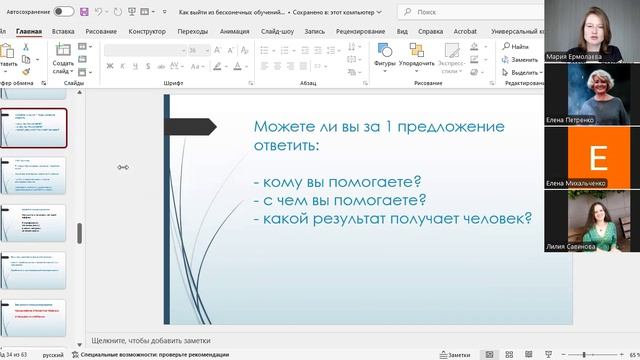
Task: Click the line spacing icon
Action: coord(331,51)
